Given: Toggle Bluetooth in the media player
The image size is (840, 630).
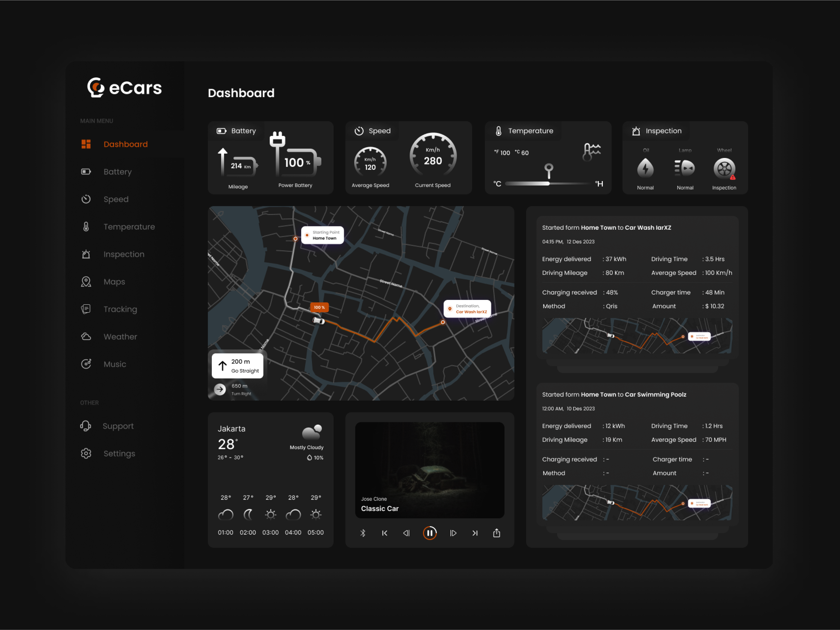Looking at the screenshot, I should (x=363, y=533).
